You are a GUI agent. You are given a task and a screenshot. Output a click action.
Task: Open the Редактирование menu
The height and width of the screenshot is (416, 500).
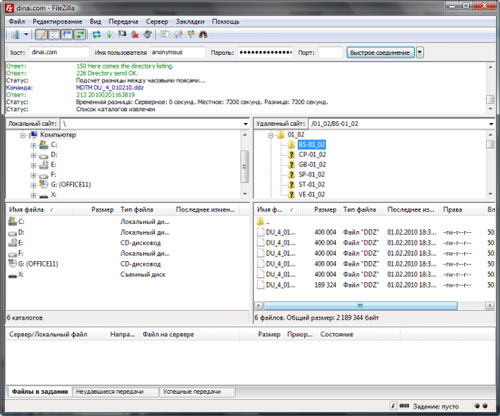click(x=57, y=22)
